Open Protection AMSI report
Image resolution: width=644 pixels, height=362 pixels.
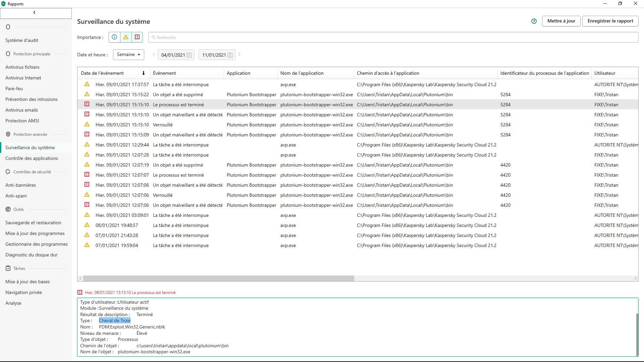[22, 121]
